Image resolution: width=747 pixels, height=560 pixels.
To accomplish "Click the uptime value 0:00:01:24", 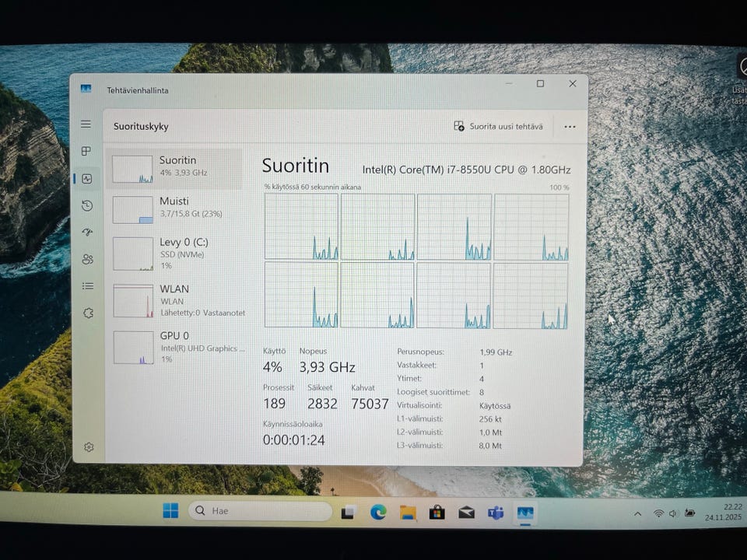I will [x=294, y=440].
